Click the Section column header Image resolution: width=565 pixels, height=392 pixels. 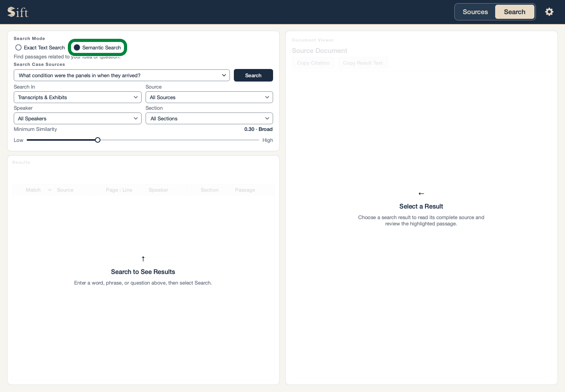pyautogui.click(x=210, y=190)
